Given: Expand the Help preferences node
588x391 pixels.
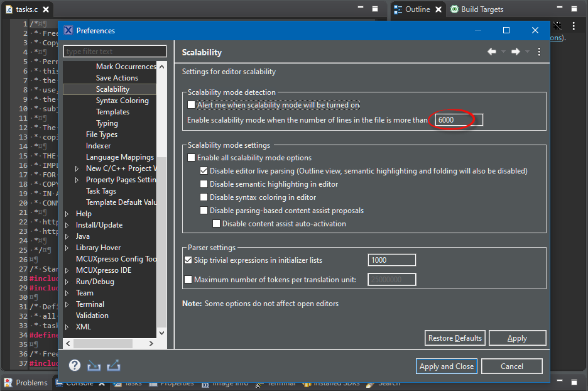Looking at the screenshot, I should [x=67, y=214].
